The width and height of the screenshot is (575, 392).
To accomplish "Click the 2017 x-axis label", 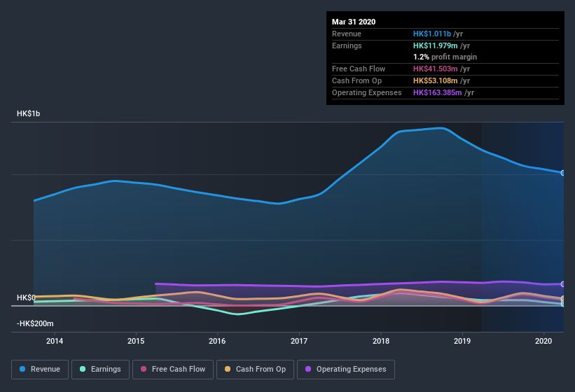I will [x=299, y=341].
